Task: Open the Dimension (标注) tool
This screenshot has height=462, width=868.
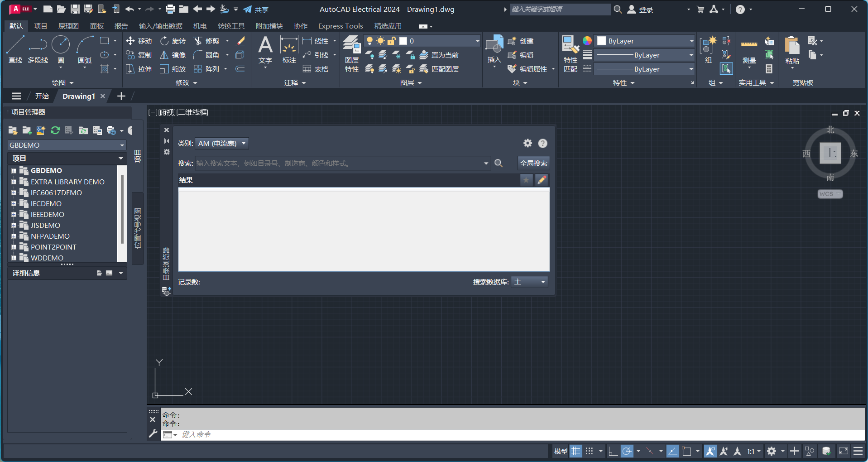Action: [x=289, y=50]
